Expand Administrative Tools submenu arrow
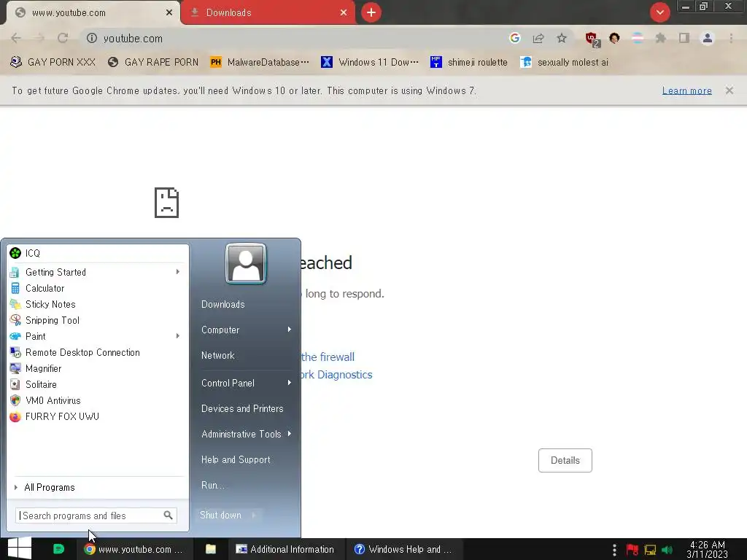 coord(289,434)
